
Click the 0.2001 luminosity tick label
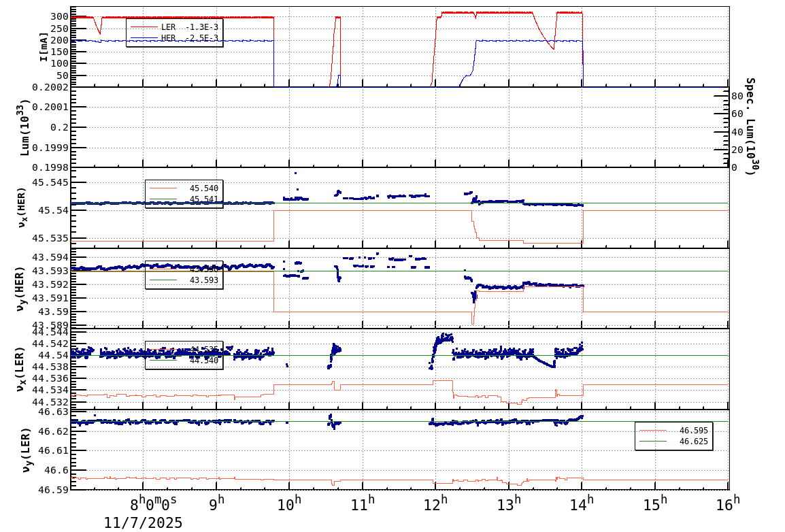[50, 107]
